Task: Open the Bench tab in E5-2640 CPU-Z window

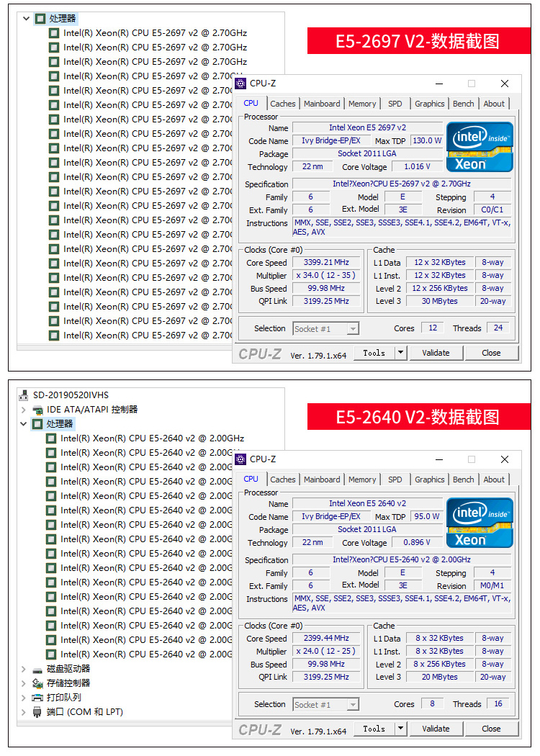Action: [x=464, y=480]
